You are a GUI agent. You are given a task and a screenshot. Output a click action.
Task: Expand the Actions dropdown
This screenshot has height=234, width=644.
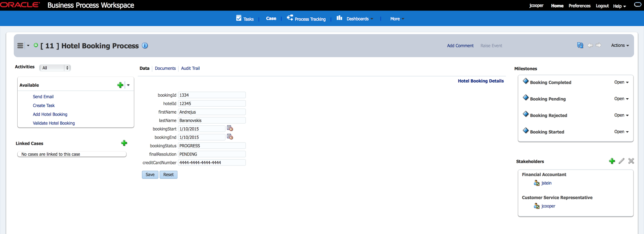coord(620,46)
